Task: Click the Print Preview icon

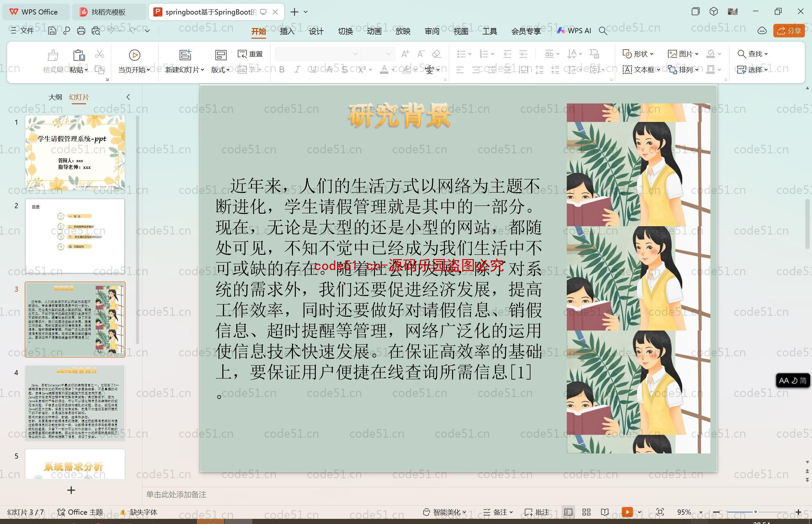Action: pyautogui.click(x=96, y=31)
